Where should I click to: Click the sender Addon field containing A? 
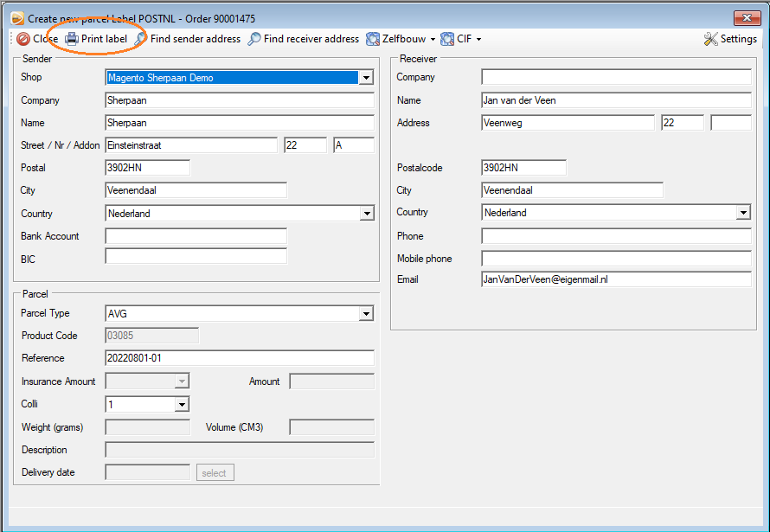(354, 145)
